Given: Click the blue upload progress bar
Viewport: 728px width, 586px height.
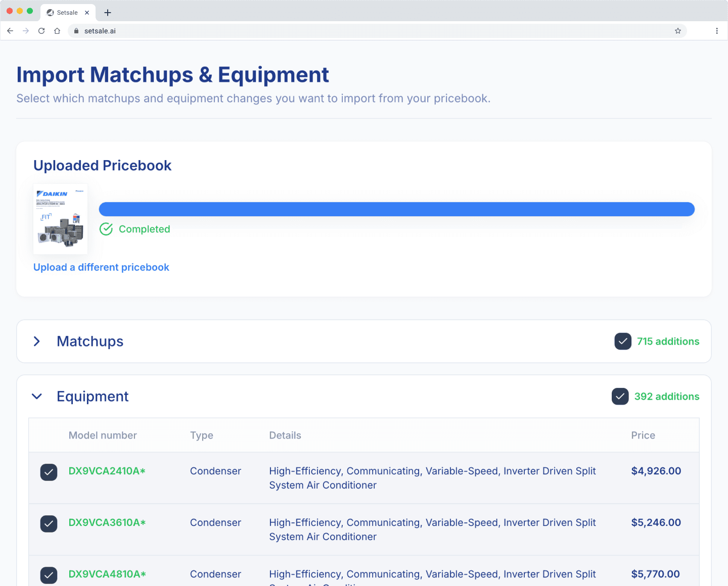Looking at the screenshot, I should [x=397, y=209].
